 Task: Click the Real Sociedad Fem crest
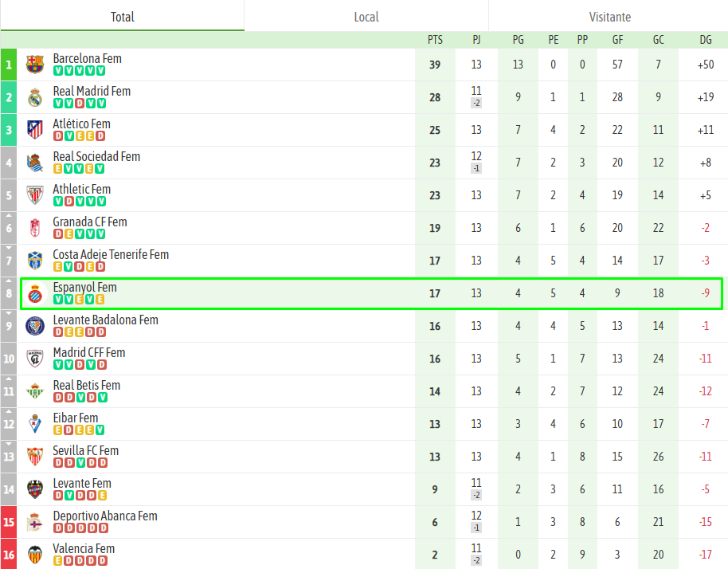pos(34,163)
